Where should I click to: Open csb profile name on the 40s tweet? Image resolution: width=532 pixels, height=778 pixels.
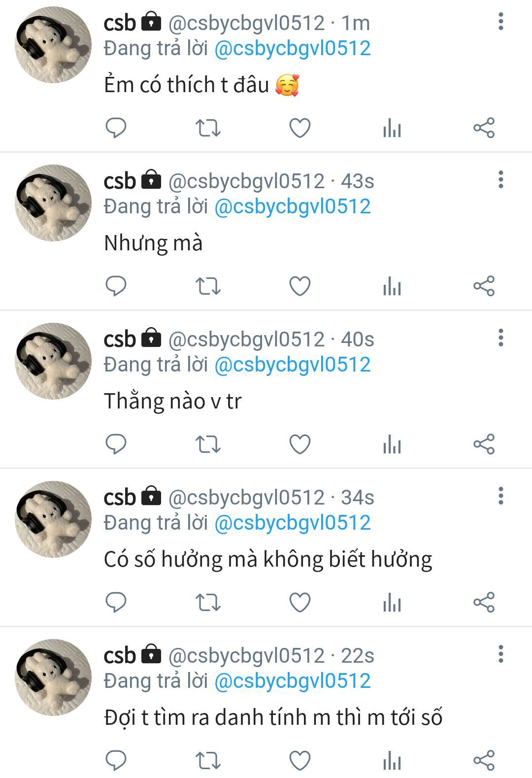click(120, 339)
